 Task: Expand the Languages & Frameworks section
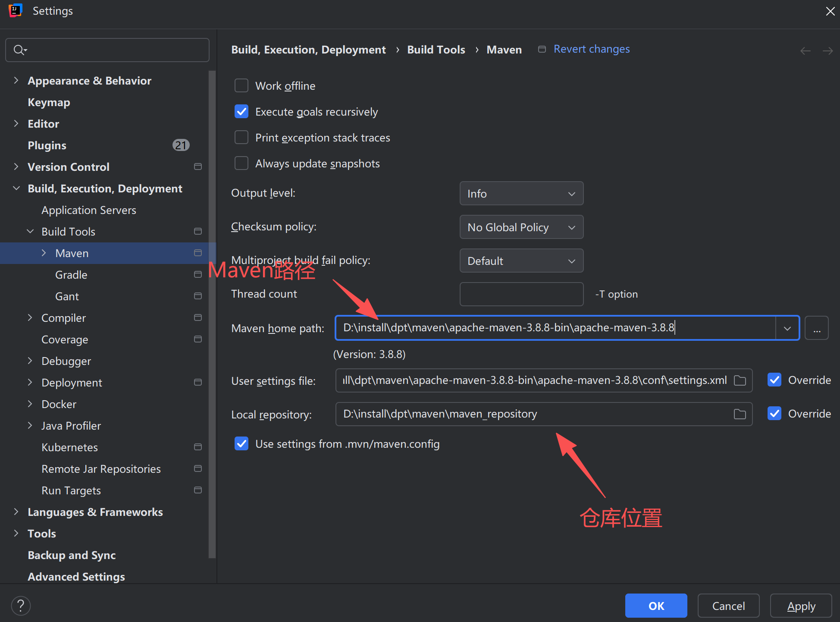click(x=16, y=512)
